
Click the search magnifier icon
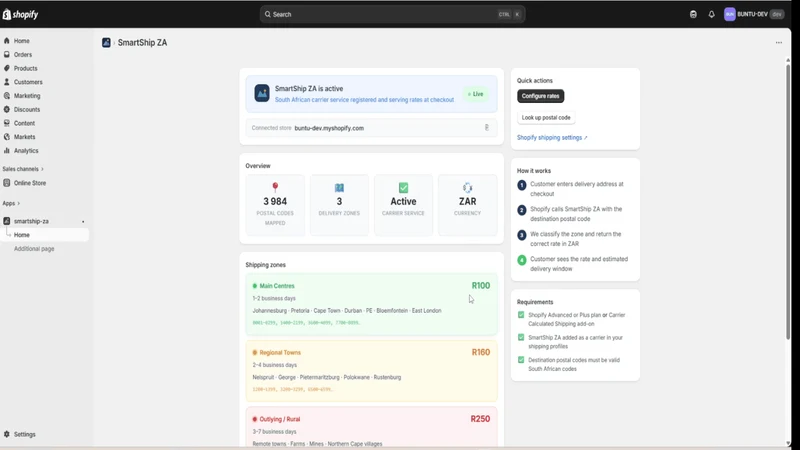point(267,14)
